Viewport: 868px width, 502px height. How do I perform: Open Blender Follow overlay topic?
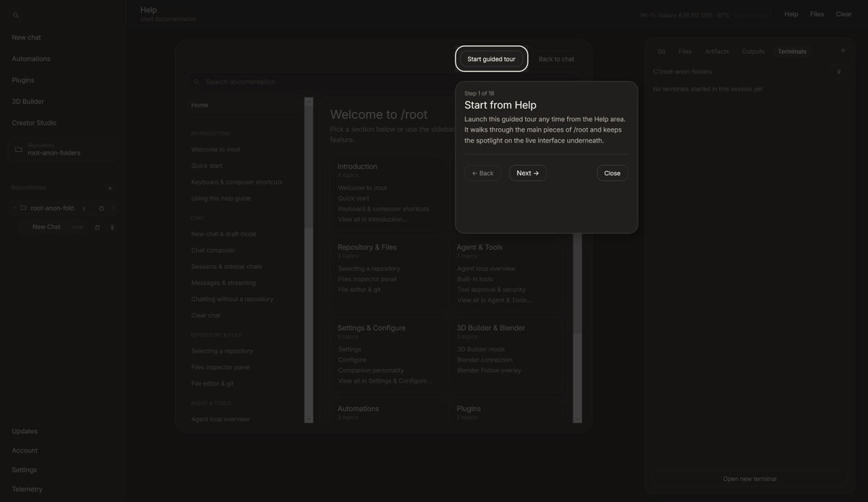coord(489,370)
